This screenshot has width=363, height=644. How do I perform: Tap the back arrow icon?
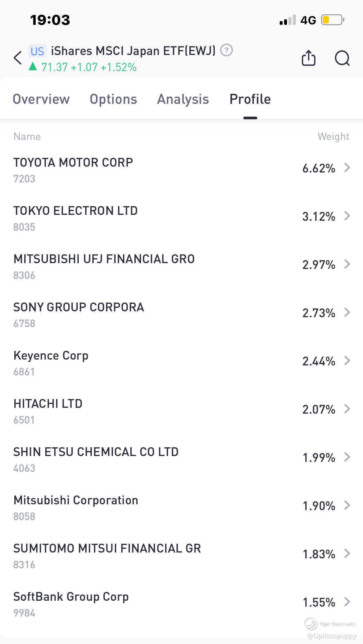(x=18, y=58)
